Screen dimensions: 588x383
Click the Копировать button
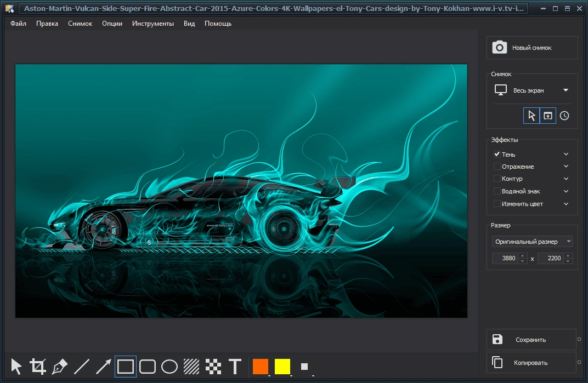(x=532, y=362)
